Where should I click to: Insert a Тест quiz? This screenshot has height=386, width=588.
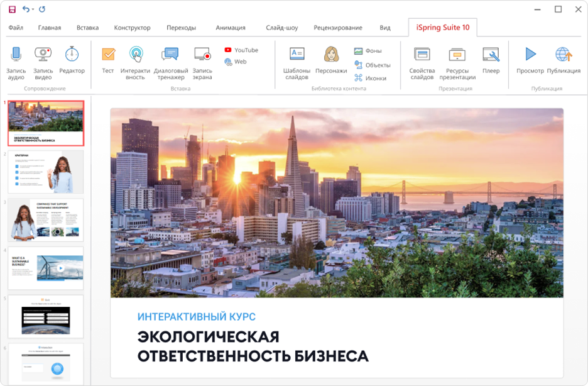tap(108, 60)
